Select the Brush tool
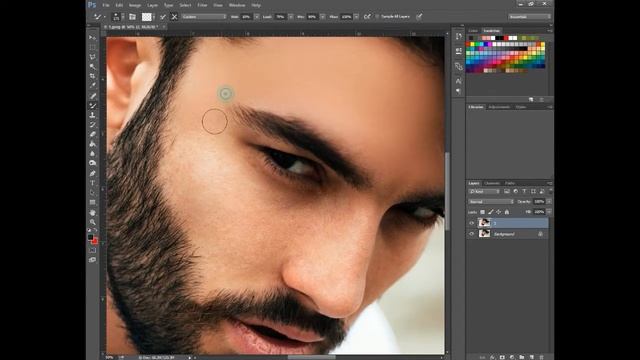Screen dimensions: 640x360 93,106
